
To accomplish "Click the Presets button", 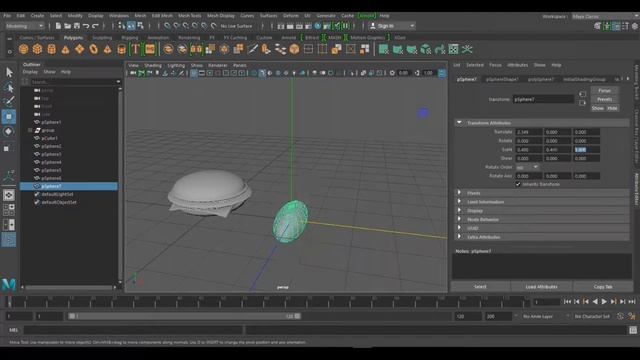I will pyautogui.click(x=604, y=99).
